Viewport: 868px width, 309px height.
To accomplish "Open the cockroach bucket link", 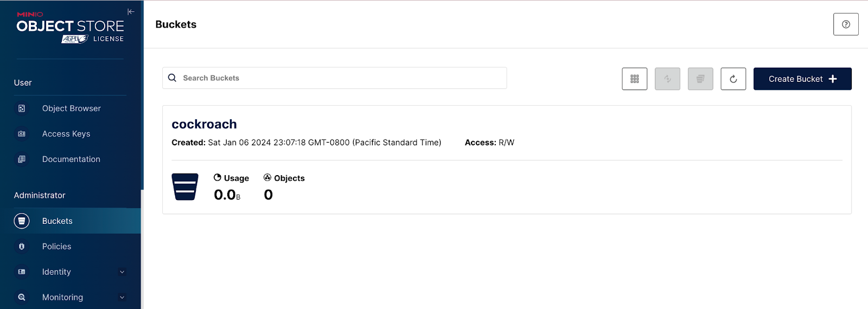I will tap(204, 124).
